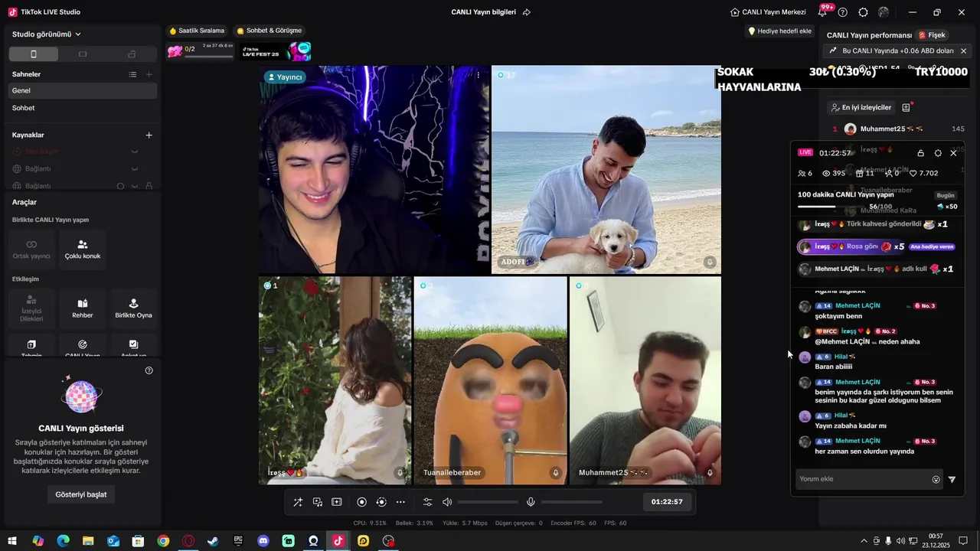Expand the Studio görünümü dropdown

(x=47, y=34)
